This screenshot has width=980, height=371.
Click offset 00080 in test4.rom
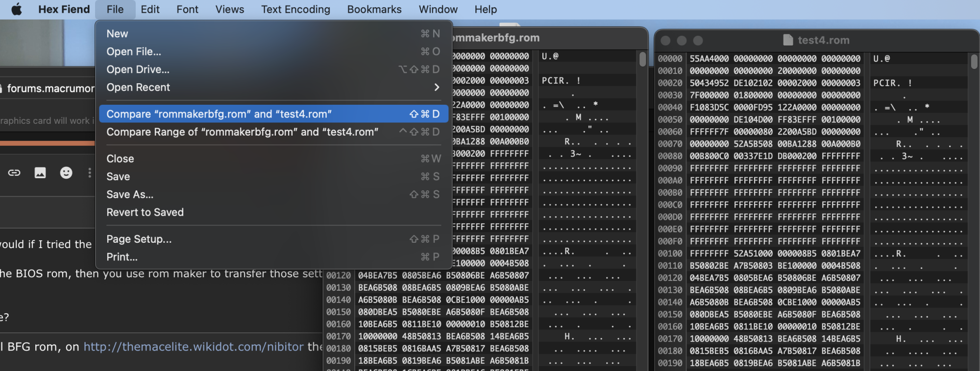tap(670, 156)
